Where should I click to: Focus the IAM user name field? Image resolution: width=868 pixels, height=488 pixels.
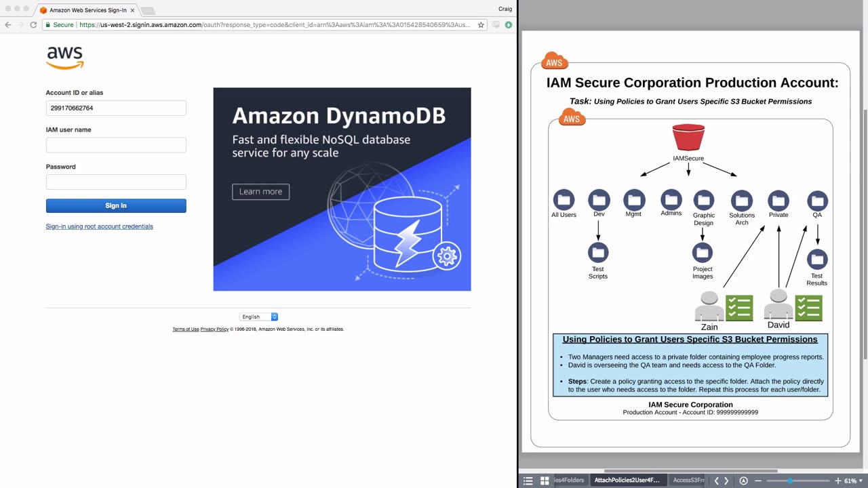click(x=116, y=145)
